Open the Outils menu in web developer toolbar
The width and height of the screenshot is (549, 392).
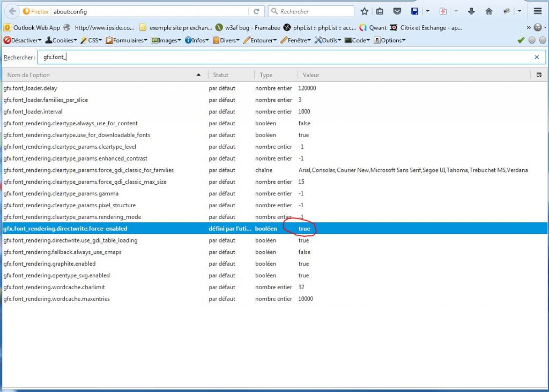328,40
